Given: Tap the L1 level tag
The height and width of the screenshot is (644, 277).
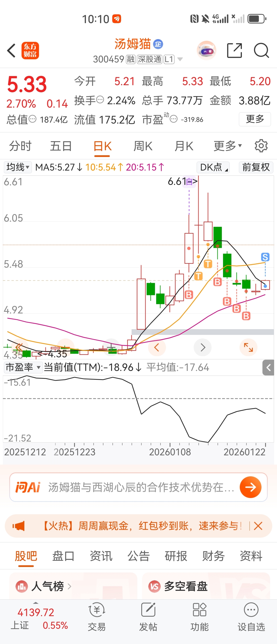Looking at the screenshot, I should tap(169, 59).
